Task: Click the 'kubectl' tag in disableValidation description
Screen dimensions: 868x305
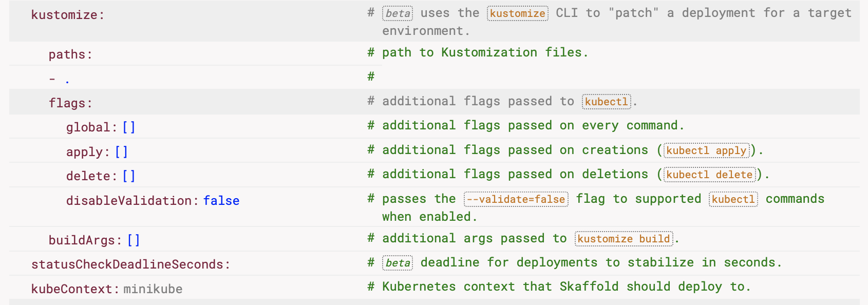Action: (733, 199)
